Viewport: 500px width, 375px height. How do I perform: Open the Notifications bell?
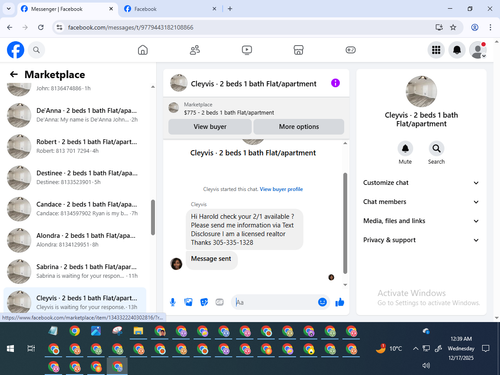[457, 50]
